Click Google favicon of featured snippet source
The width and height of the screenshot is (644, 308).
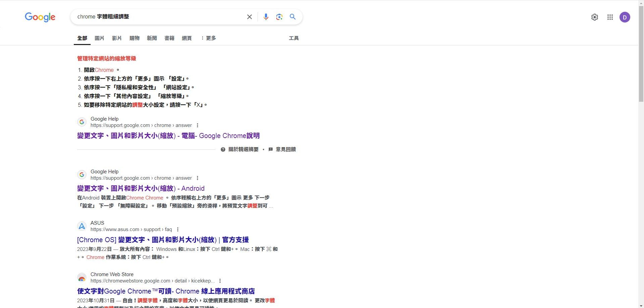(82, 122)
